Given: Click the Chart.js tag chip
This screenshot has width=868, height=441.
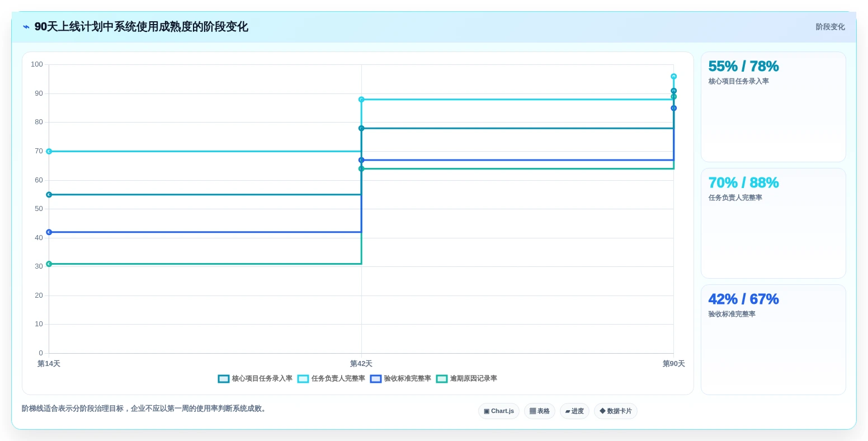Looking at the screenshot, I should pos(499,411).
